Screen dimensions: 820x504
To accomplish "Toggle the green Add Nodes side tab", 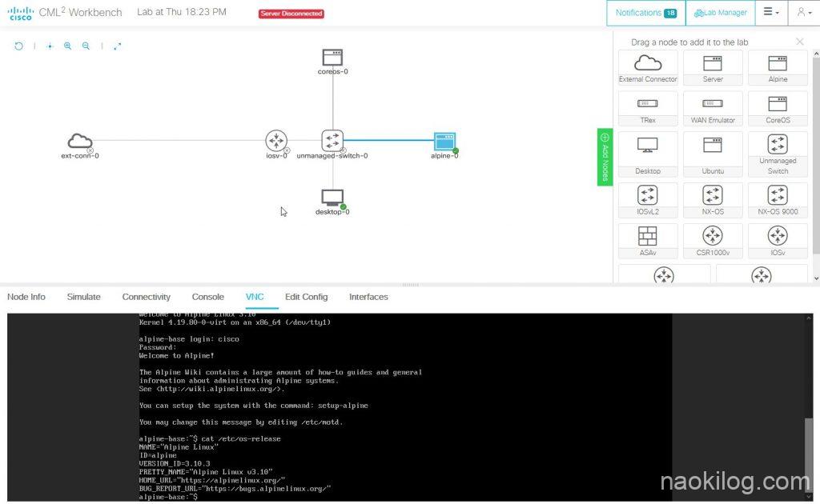I will coord(605,158).
